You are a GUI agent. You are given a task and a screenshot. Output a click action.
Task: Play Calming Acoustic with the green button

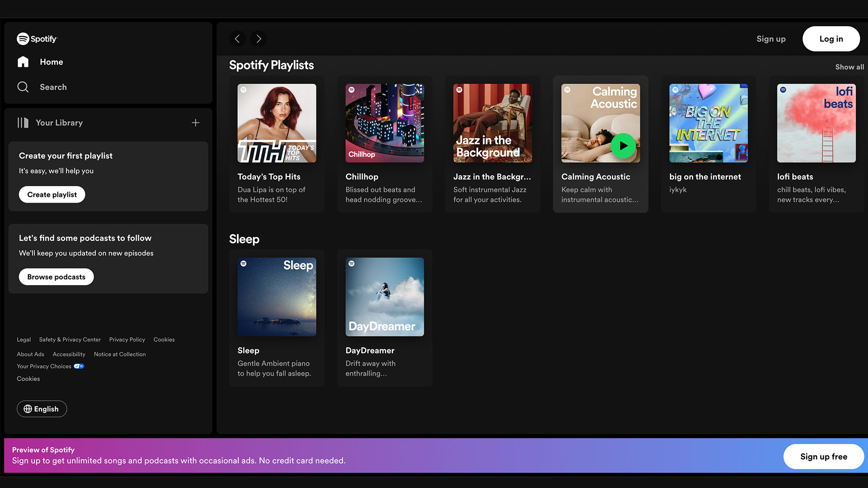click(x=623, y=146)
